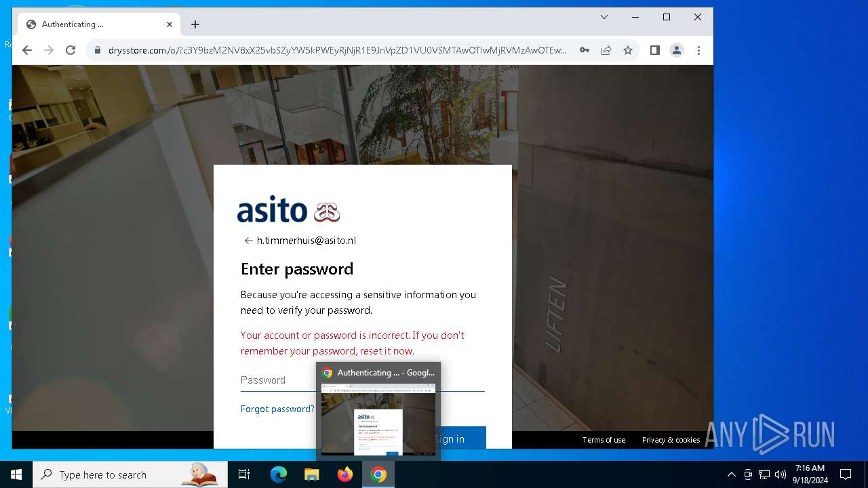Open saved passwords key icon
This screenshot has height=488, width=868.
[x=584, y=50]
